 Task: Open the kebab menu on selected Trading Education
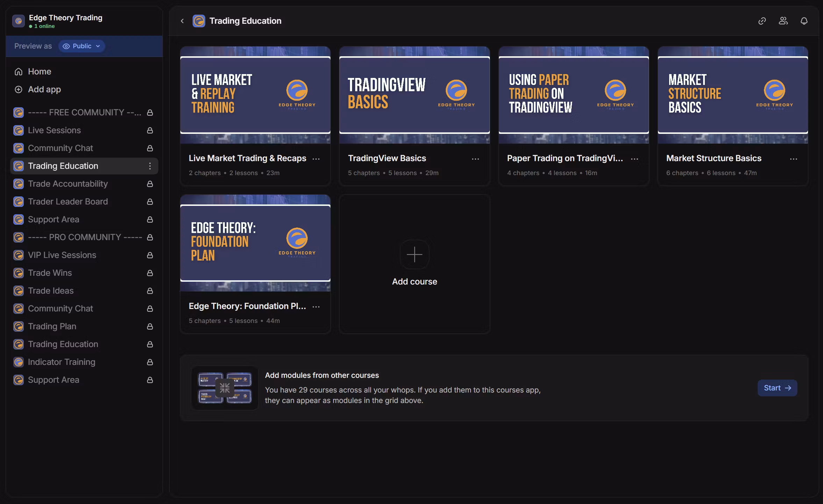point(150,166)
